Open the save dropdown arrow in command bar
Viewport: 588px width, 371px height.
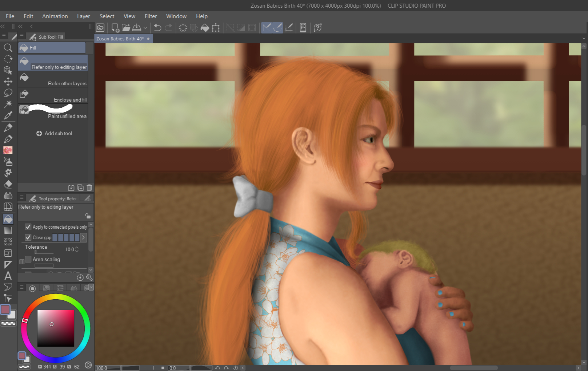pos(145,28)
